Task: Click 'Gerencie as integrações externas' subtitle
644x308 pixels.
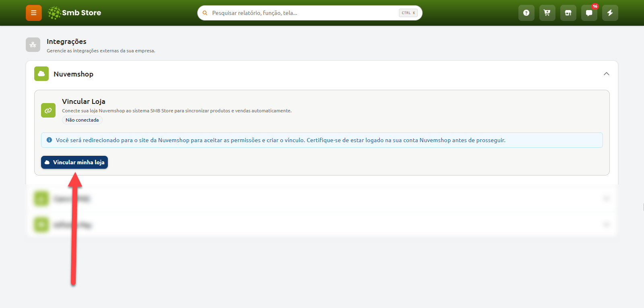Action: [x=101, y=51]
